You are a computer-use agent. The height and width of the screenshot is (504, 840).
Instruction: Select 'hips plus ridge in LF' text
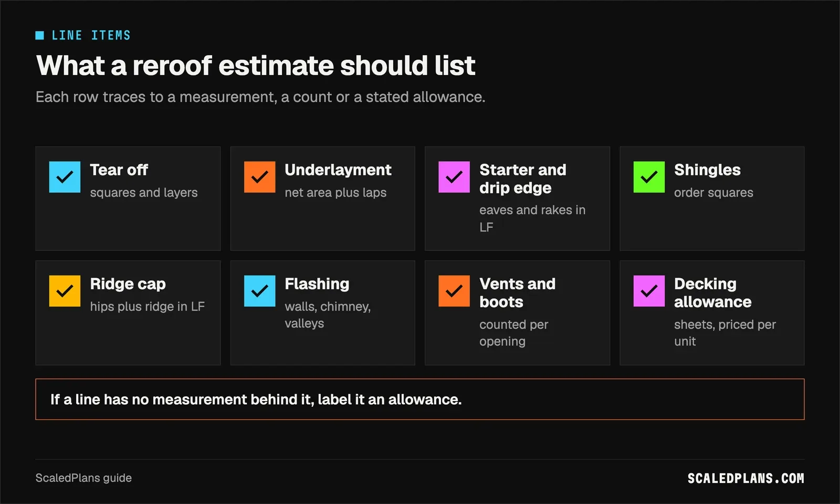pos(148,307)
